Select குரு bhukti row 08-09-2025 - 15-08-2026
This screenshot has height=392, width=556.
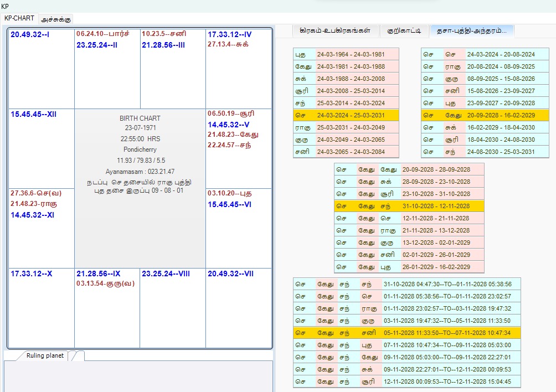[485, 79]
